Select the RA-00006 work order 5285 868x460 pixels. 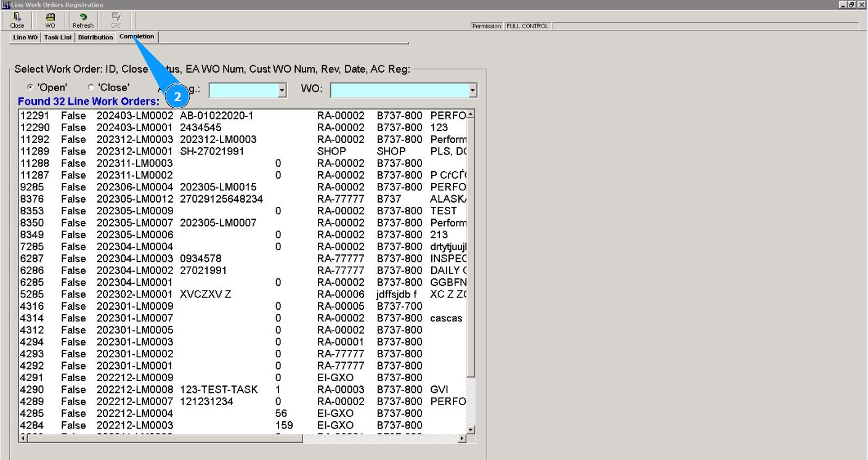(x=243, y=294)
